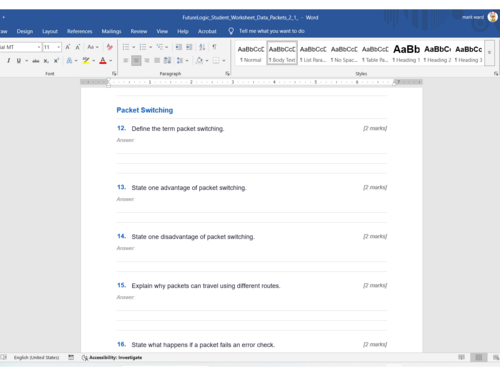
Task: Click the Subscript icon
Action: pyautogui.click(x=46, y=61)
